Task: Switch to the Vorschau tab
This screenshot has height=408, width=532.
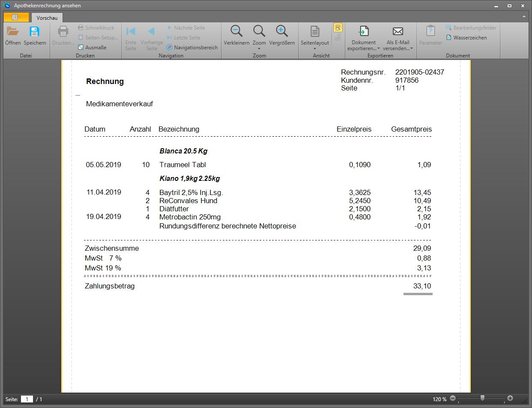Action: 47,18
